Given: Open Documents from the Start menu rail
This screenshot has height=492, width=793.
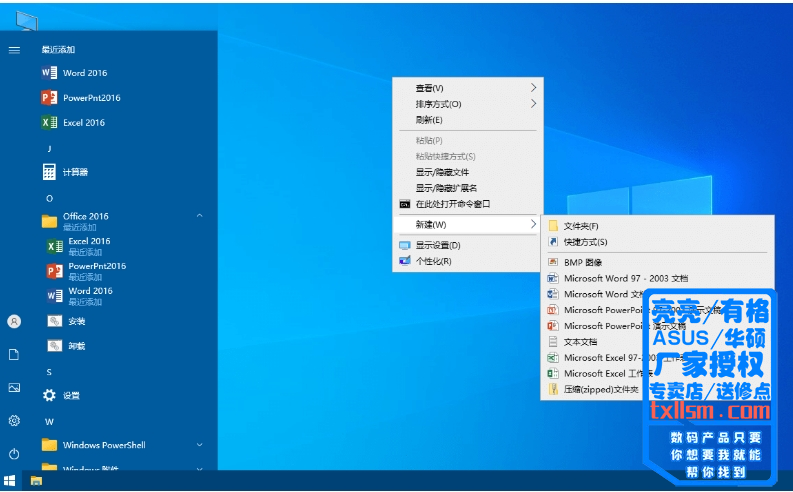Looking at the screenshot, I should tap(14, 354).
